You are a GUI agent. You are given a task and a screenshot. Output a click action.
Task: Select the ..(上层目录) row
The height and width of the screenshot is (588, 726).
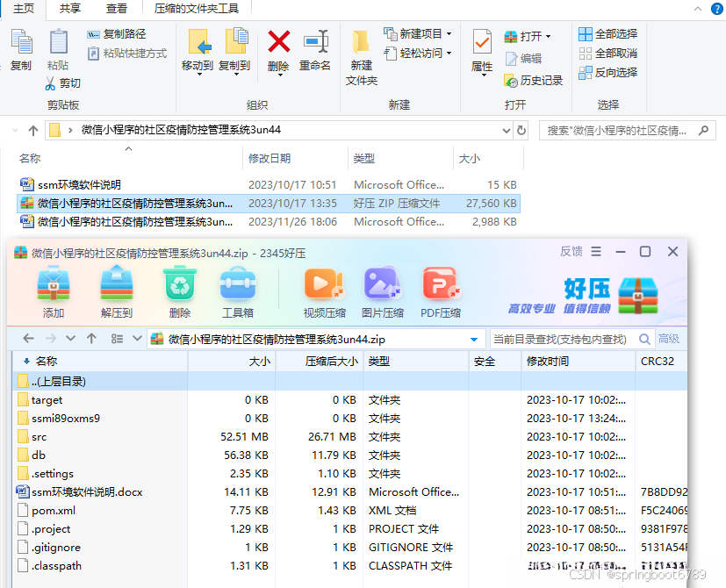(349, 382)
